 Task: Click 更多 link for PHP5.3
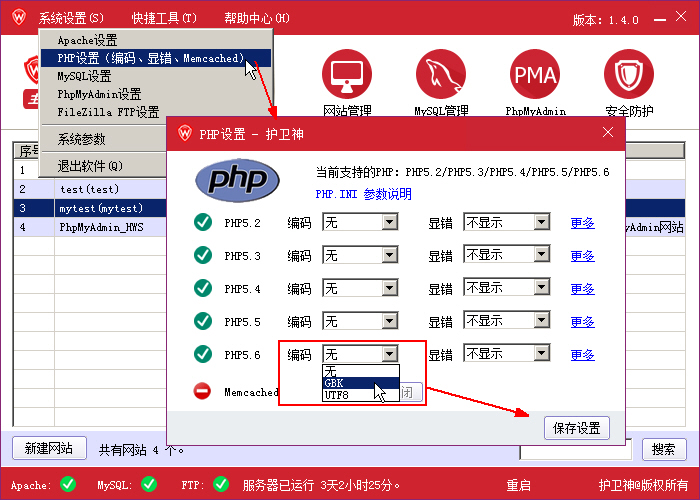tap(583, 256)
